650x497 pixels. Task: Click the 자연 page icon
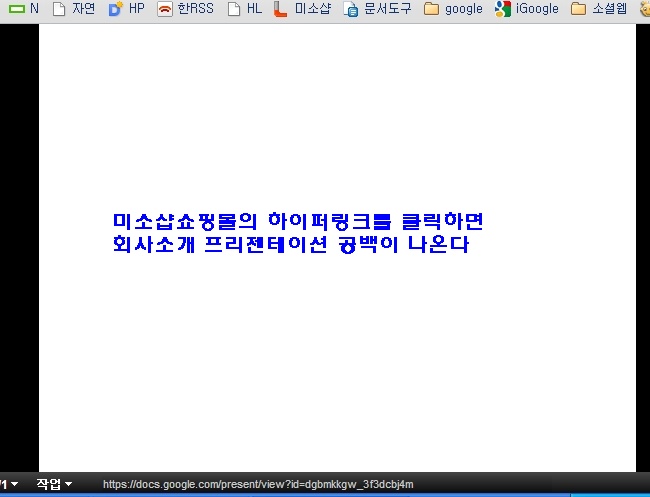tap(59, 9)
